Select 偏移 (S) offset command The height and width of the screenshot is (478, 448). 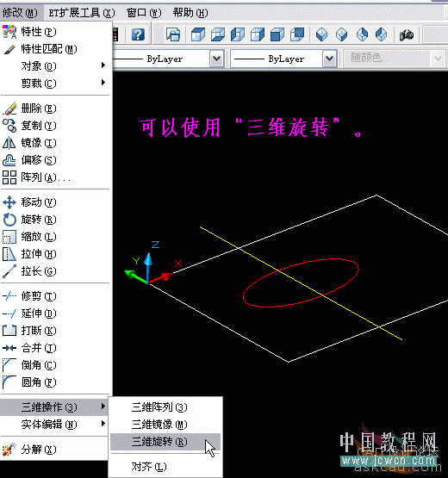click(x=56, y=160)
